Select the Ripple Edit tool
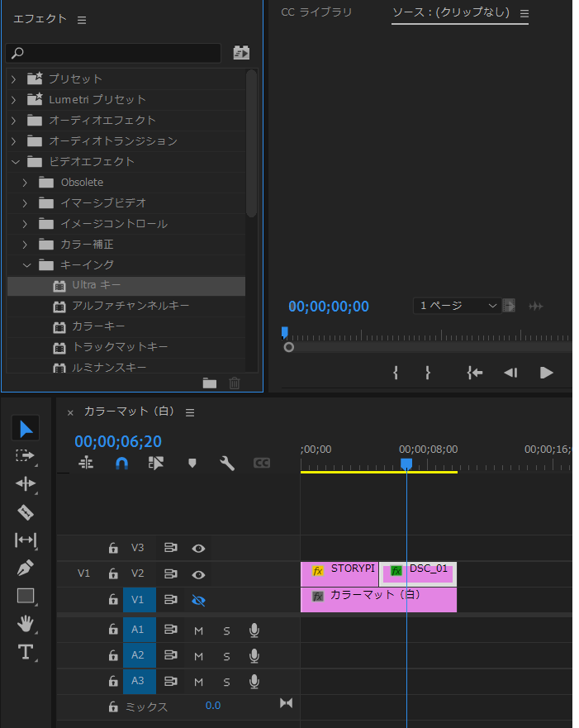 point(26,483)
